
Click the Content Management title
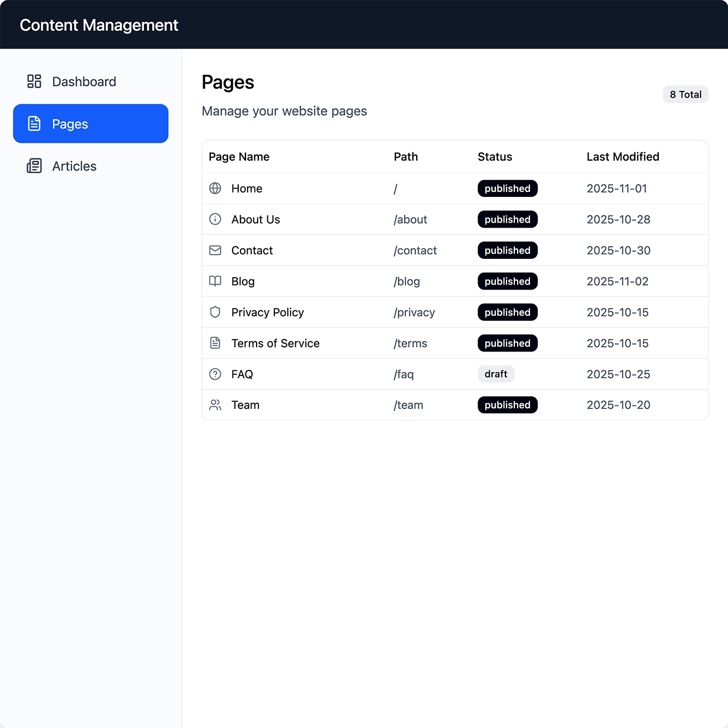pos(99,25)
